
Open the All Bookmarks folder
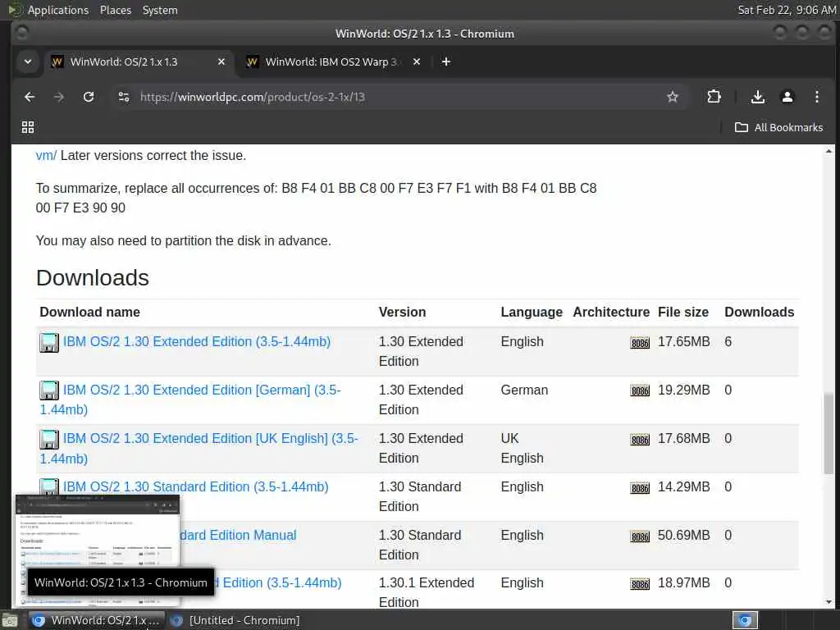pyautogui.click(x=779, y=127)
